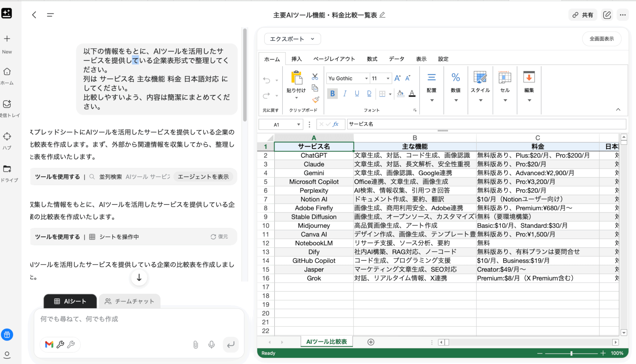Click the increase font size icon
This screenshot has width=636, height=364.
[x=397, y=78]
